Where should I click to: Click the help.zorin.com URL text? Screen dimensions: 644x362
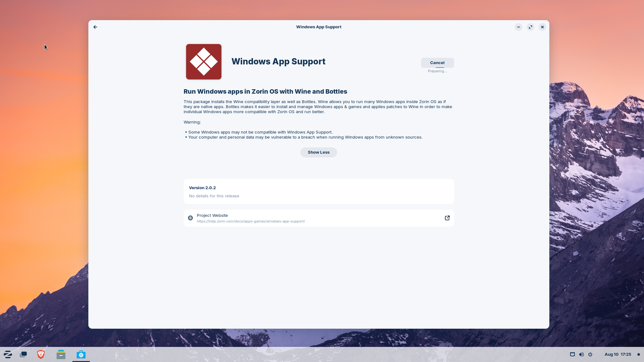[x=251, y=221]
